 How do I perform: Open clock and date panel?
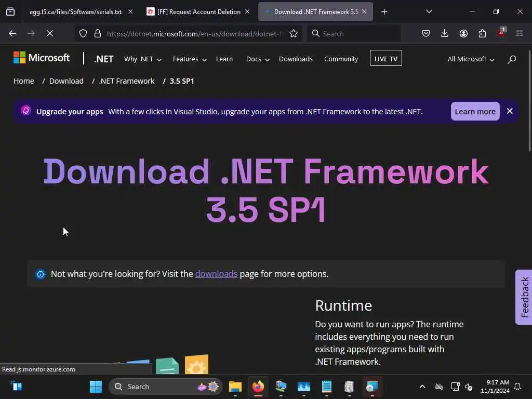[x=495, y=387]
